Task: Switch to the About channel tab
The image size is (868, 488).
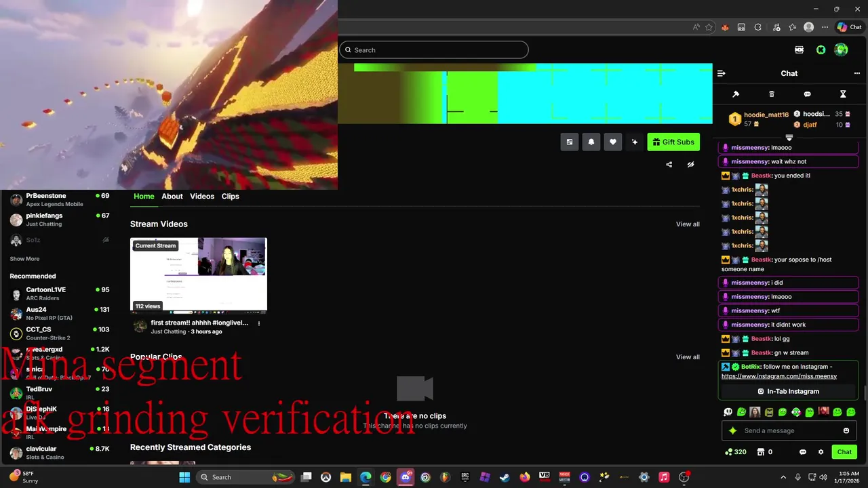Action: 172,196
